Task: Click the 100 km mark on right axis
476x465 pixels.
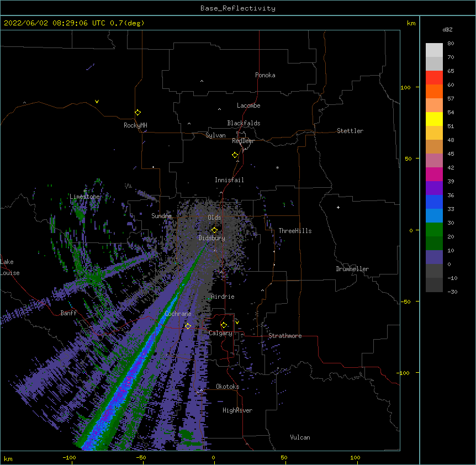Action: (405, 87)
